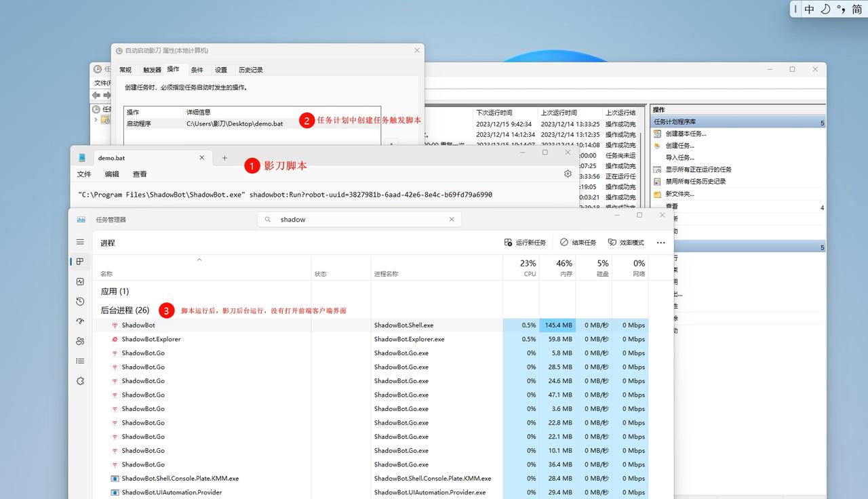Switch to the 触发器 tab
Viewport: 868px width, 499px height.
(x=152, y=70)
